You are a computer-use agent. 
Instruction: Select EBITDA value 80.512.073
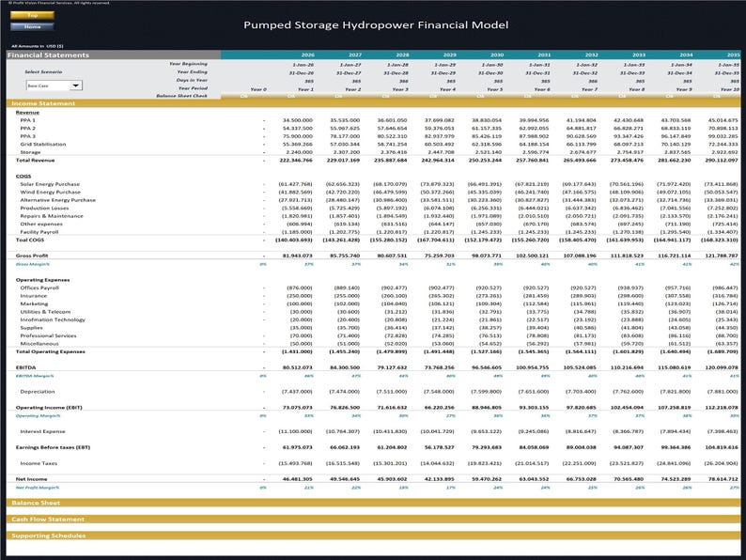297,367
